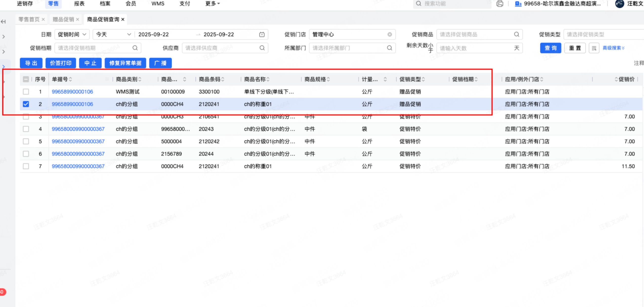The image size is (644, 307).
Task: Collapse sidebar with left arrow icon
Action: tap(3, 22)
